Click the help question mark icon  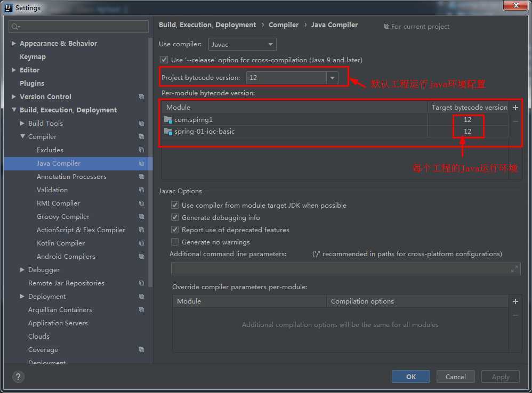pos(18,376)
